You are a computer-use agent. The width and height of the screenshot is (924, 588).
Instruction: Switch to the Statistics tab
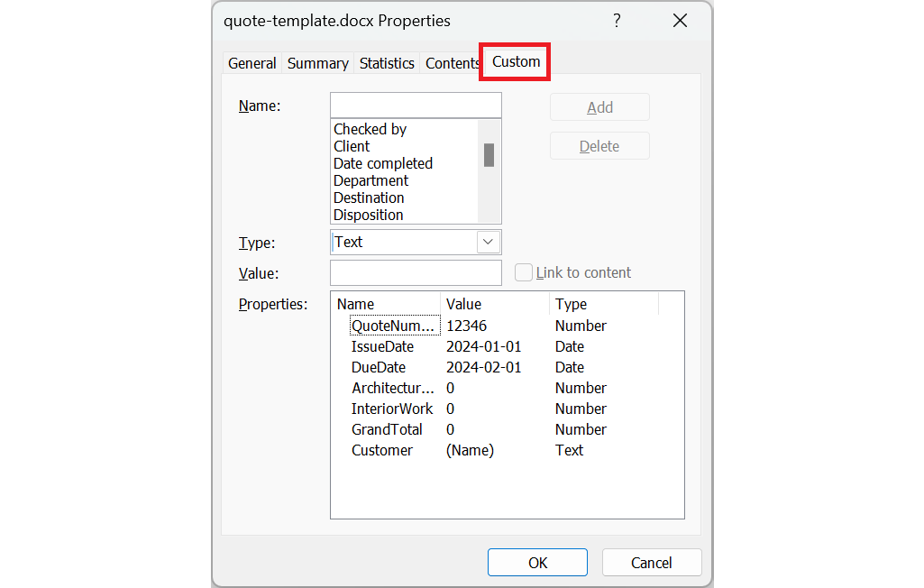click(387, 63)
